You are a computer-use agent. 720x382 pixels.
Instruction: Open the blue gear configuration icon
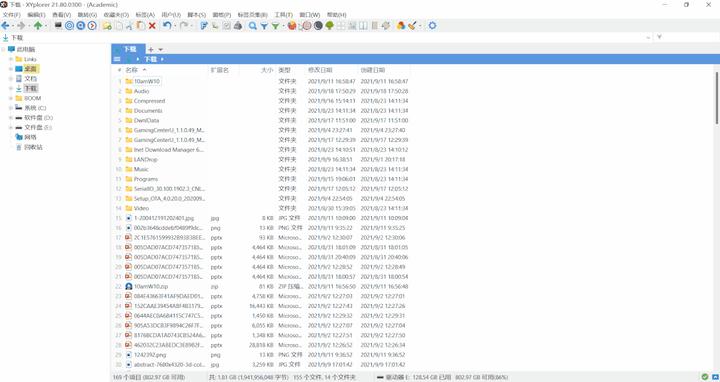click(432, 26)
